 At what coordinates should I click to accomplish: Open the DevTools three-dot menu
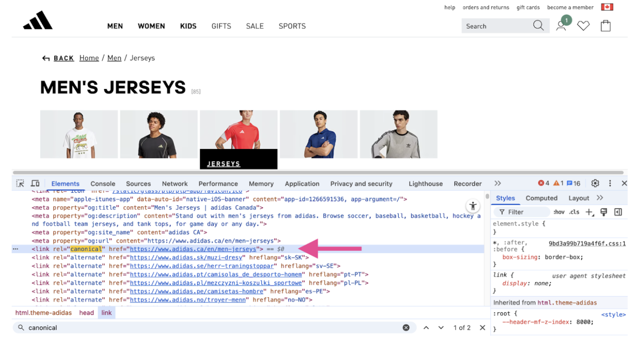[x=610, y=183]
